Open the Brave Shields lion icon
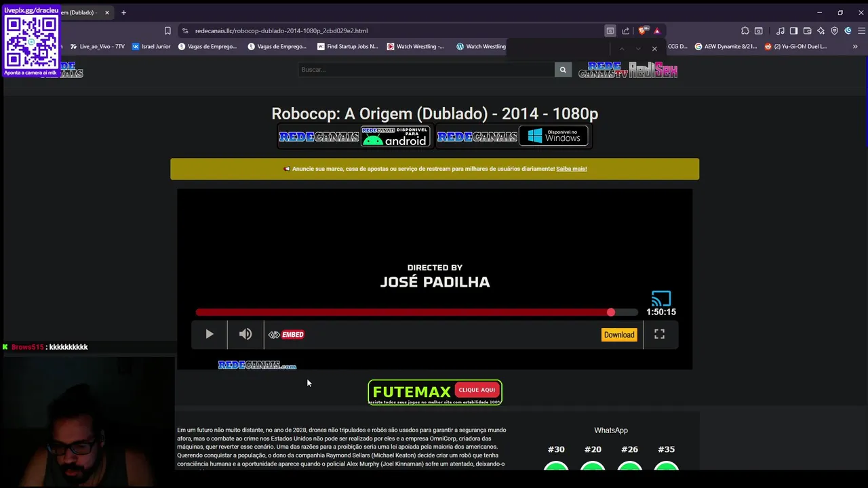This screenshot has width=868, height=488. pyautogui.click(x=643, y=30)
